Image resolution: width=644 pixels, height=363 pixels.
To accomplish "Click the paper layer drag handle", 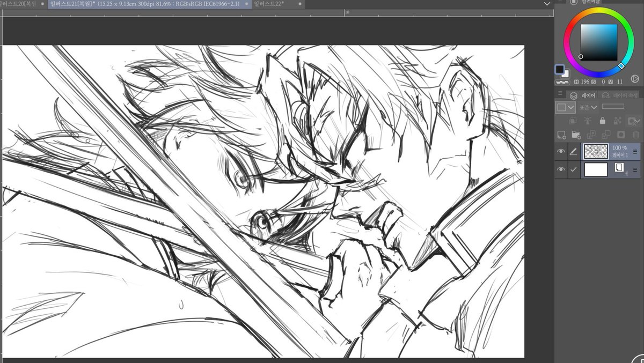I will click(635, 169).
